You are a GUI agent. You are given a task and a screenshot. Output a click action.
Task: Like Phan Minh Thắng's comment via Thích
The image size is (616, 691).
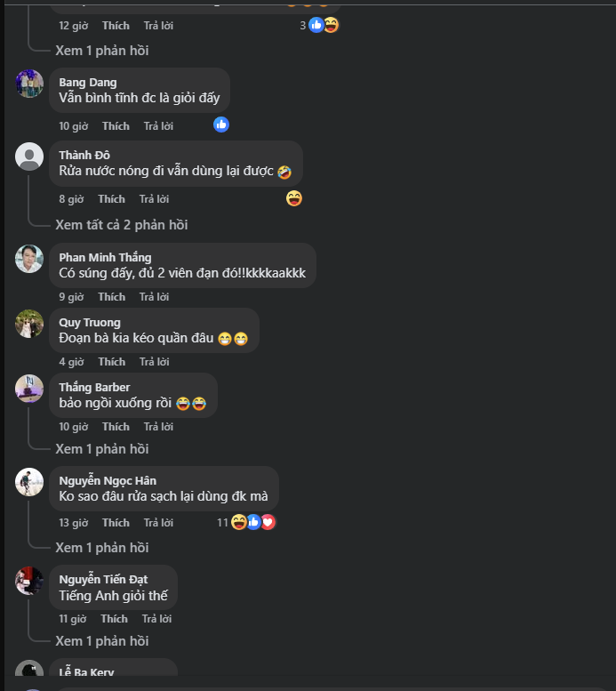tap(112, 297)
